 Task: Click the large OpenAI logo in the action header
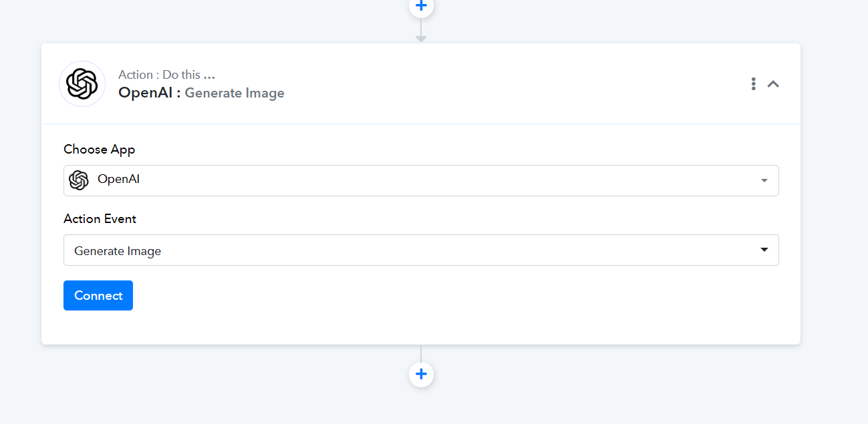tap(82, 84)
